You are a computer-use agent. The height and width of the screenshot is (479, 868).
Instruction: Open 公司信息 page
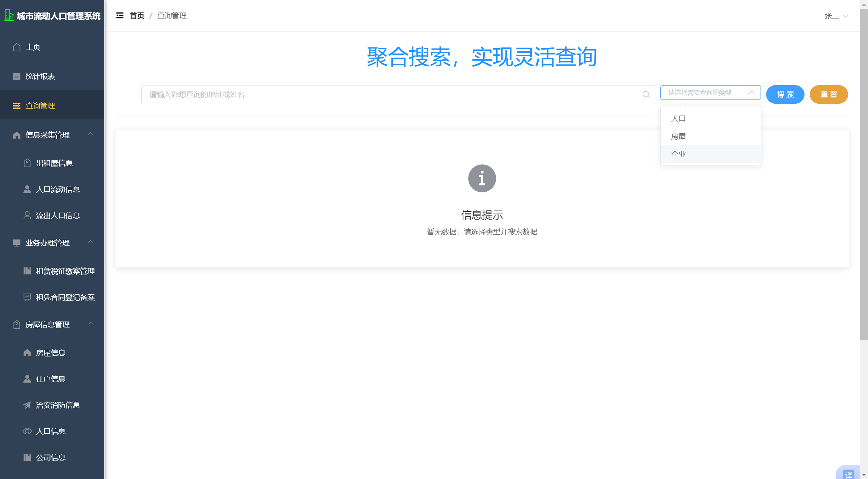[52, 457]
